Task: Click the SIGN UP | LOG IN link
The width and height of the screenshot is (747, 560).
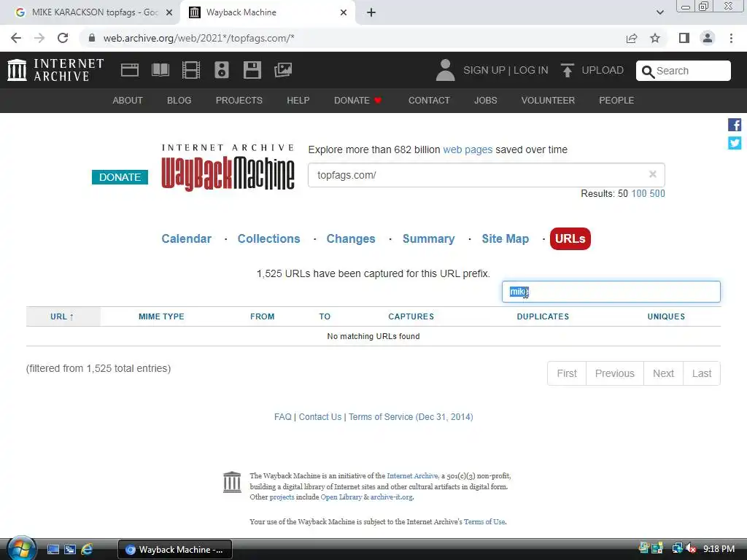Action: [x=506, y=70]
